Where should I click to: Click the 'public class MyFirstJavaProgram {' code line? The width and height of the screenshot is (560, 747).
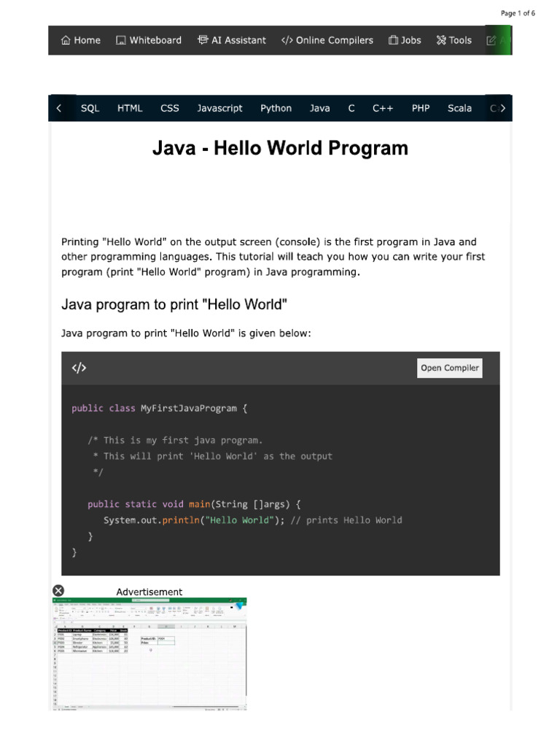(x=160, y=409)
